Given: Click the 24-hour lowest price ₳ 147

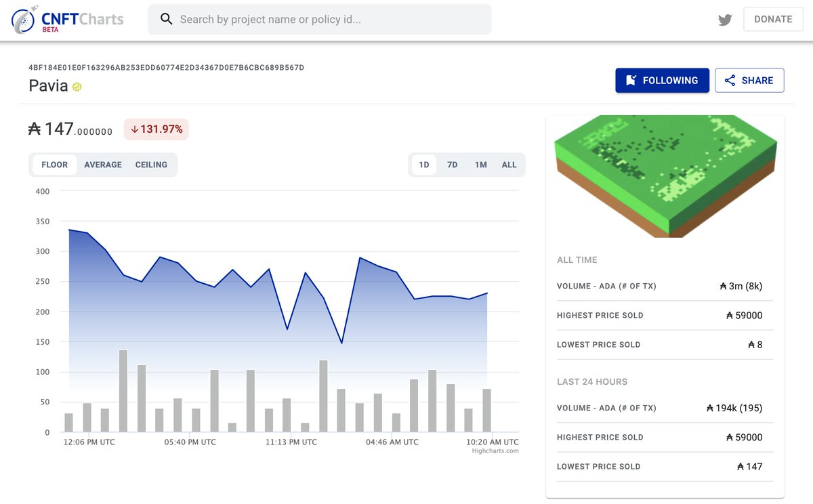Looking at the screenshot, I should [x=750, y=467].
